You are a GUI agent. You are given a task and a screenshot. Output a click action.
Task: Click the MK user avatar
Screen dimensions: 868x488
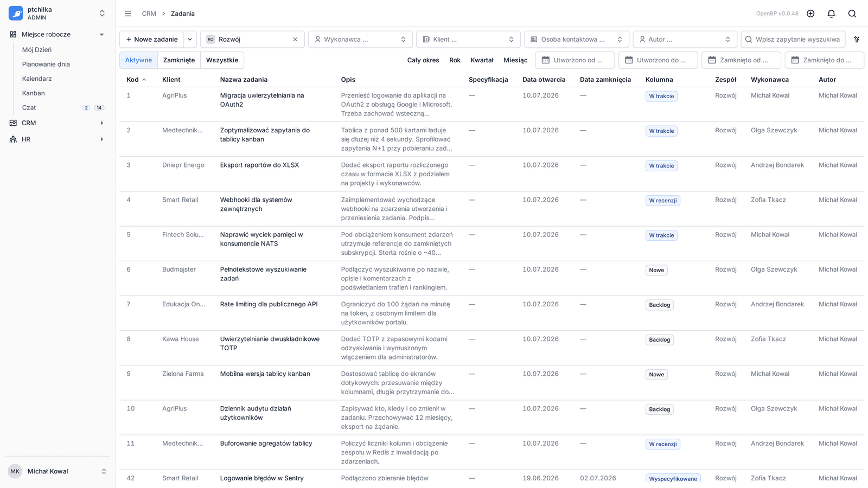pyautogui.click(x=15, y=471)
